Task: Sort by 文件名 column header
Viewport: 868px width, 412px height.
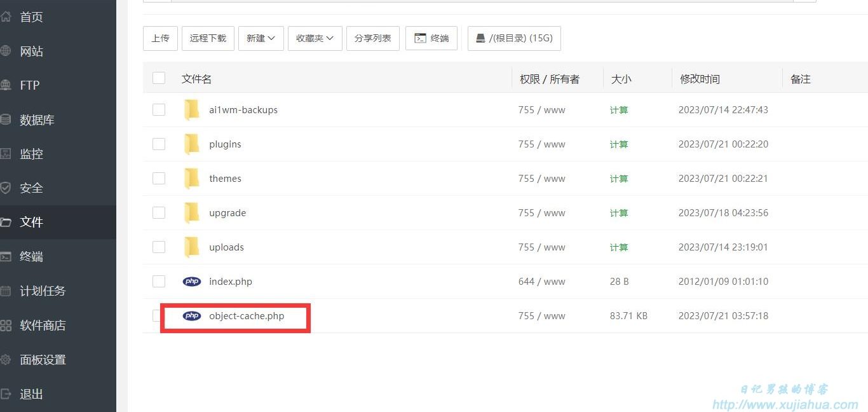Action: 196,79
